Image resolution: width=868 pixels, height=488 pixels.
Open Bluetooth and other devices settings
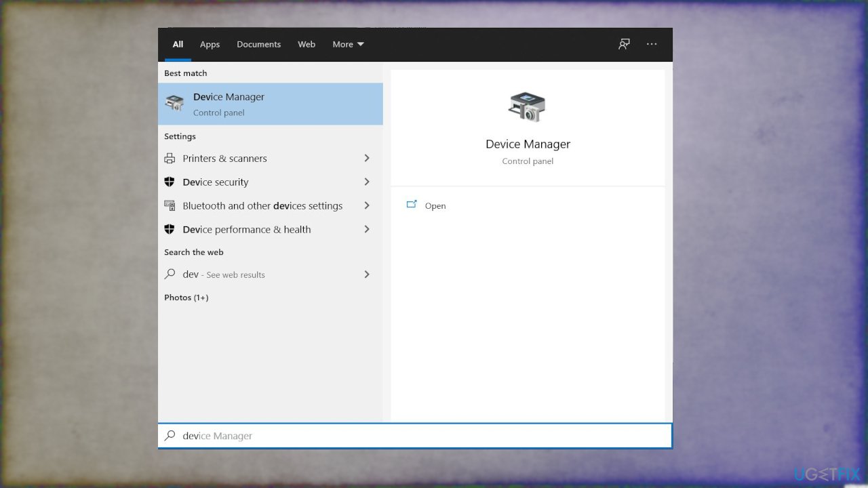point(271,205)
